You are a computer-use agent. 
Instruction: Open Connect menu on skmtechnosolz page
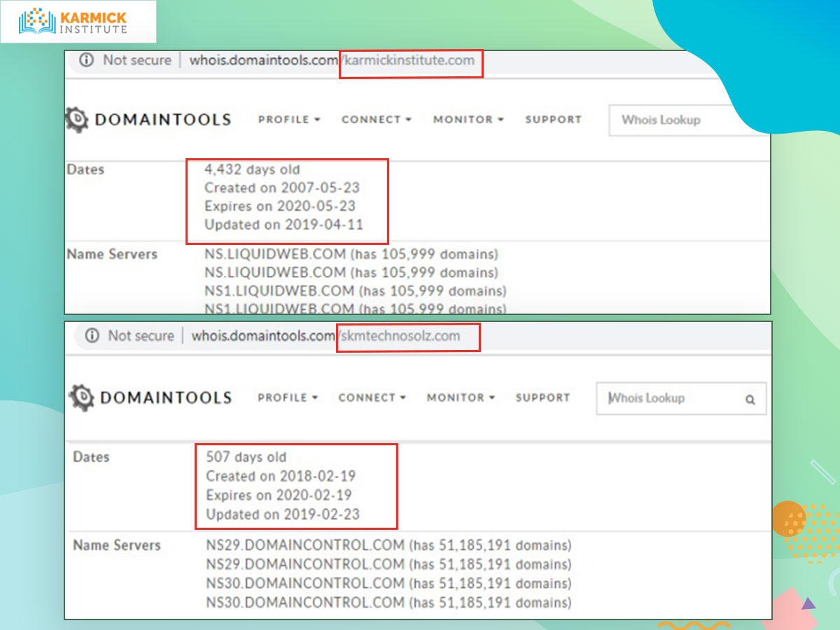click(x=372, y=398)
